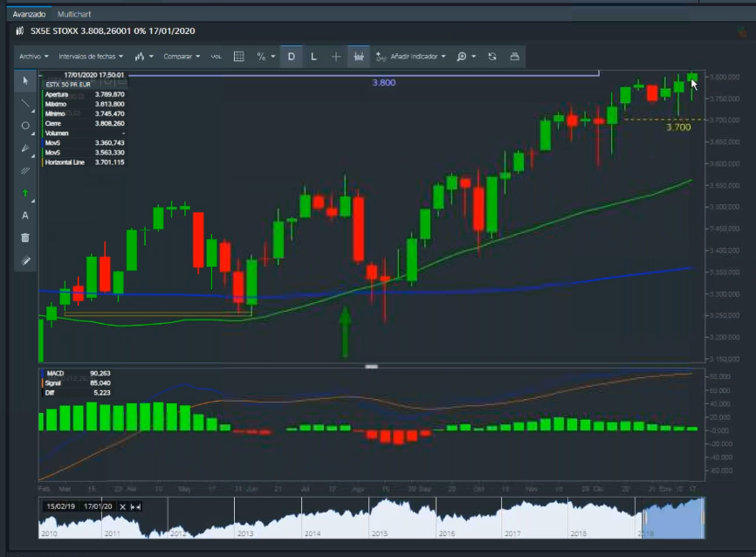This screenshot has height=557, width=756.
Task: Open the chart type candlestick dropdown
Action: (x=144, y=57)
